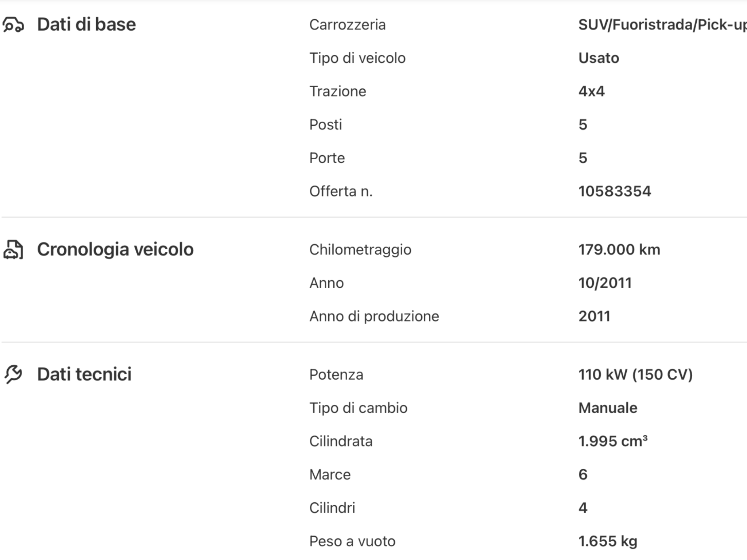Screen dimensions: 747x560
Task: Select the Dati tecnici heading
Action: (84, 374)
